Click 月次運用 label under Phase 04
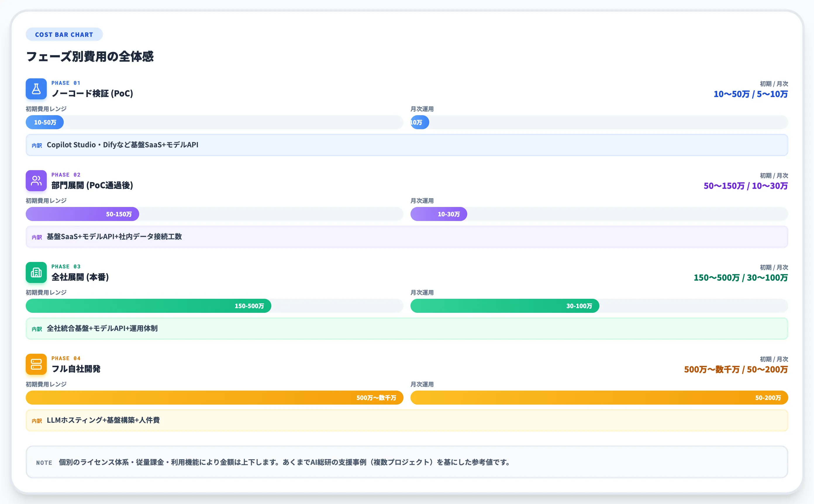 [422, 384]
